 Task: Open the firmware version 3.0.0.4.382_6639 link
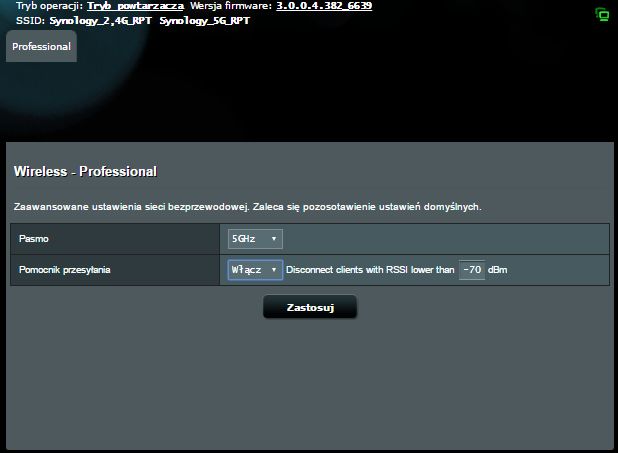click(324, 6)
